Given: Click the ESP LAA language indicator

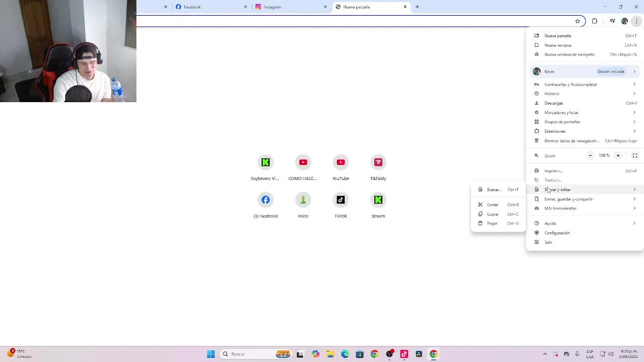Looking at the screenshot, I should (x=590, y=354).
